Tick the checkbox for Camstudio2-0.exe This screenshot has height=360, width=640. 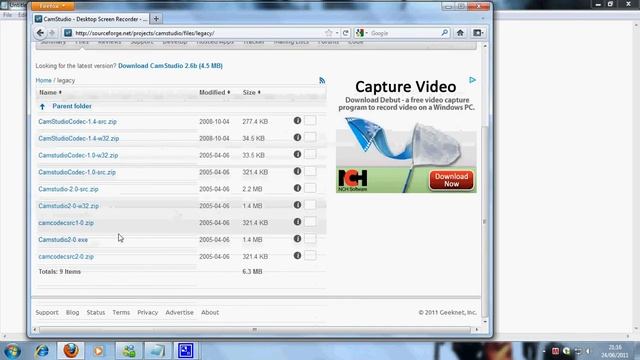[x=310, y=239]
